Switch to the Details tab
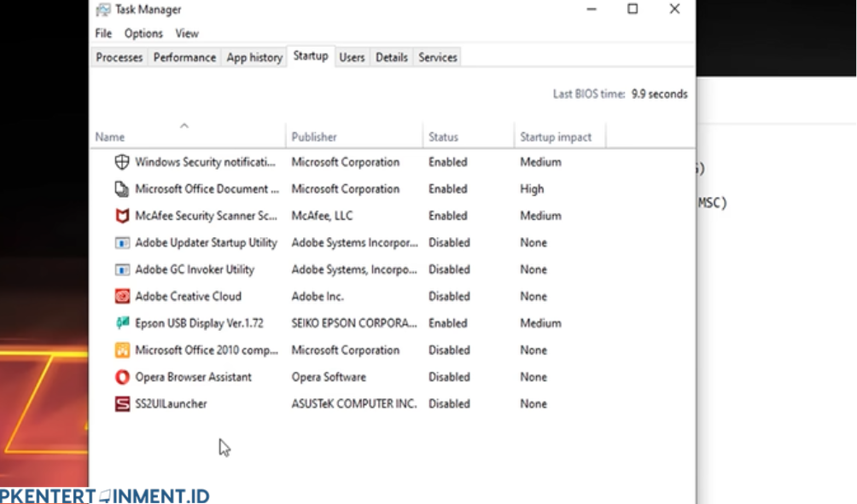 pyautogui.click(x=391, y=57)
